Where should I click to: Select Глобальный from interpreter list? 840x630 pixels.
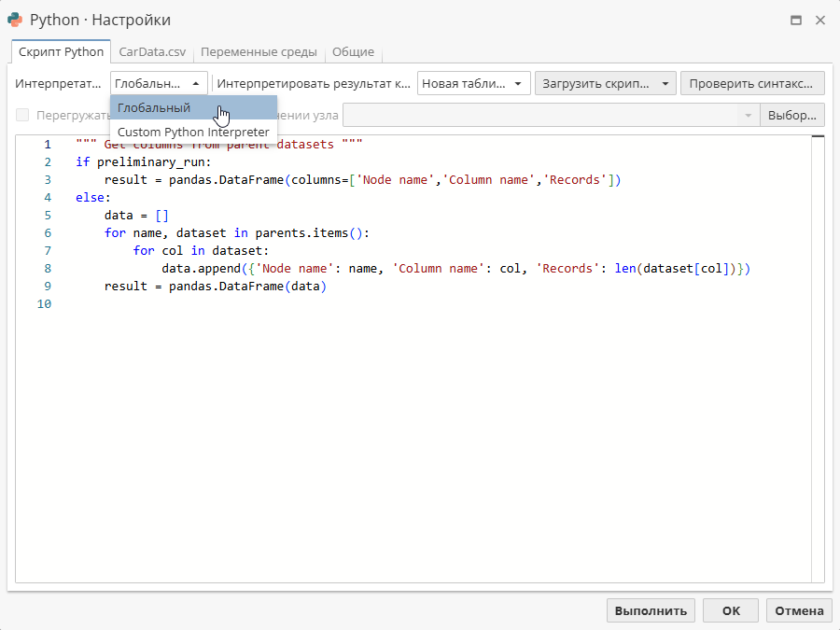193,107
